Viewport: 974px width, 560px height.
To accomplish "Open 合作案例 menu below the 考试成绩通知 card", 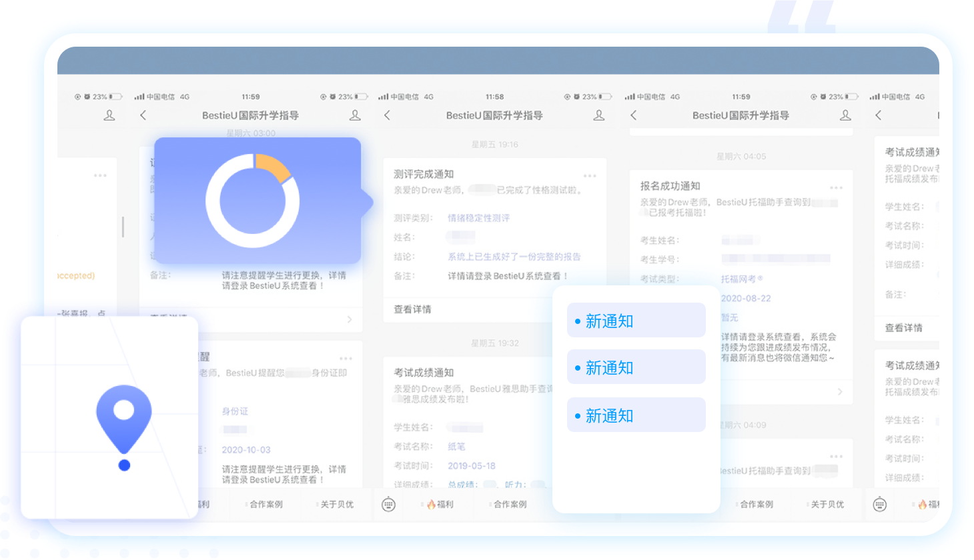I will 509,505.
